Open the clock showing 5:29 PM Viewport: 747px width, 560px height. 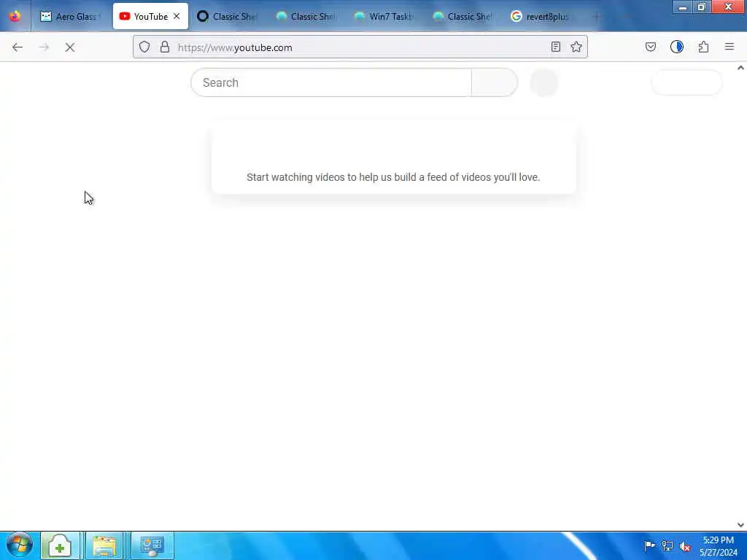[719, 545]
